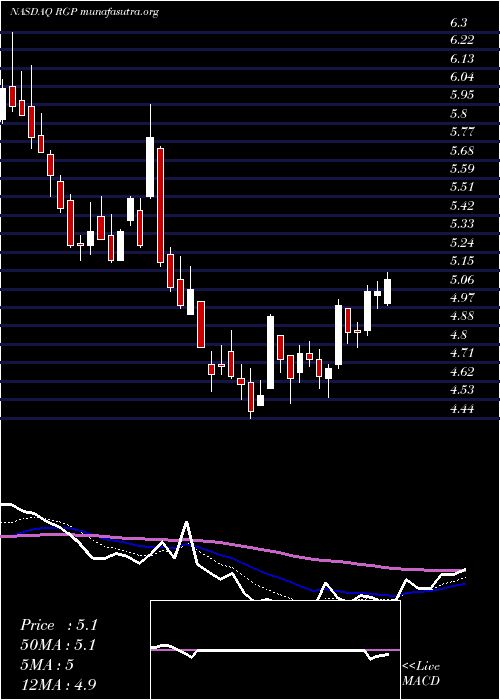This screenshot has height=700, width=500.
Task: Click the '50MA : 5.1' readout
Action: [58, 645]
